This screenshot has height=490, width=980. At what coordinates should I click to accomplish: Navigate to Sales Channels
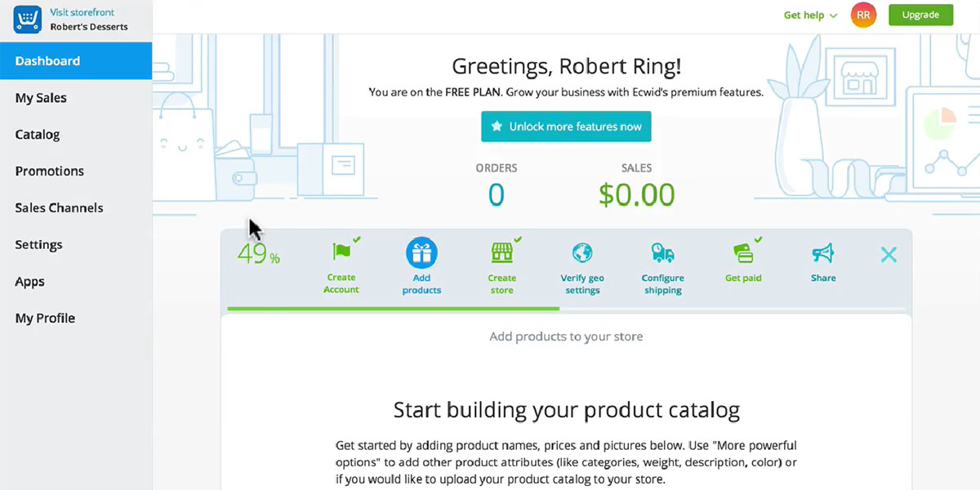pos(59,208)
